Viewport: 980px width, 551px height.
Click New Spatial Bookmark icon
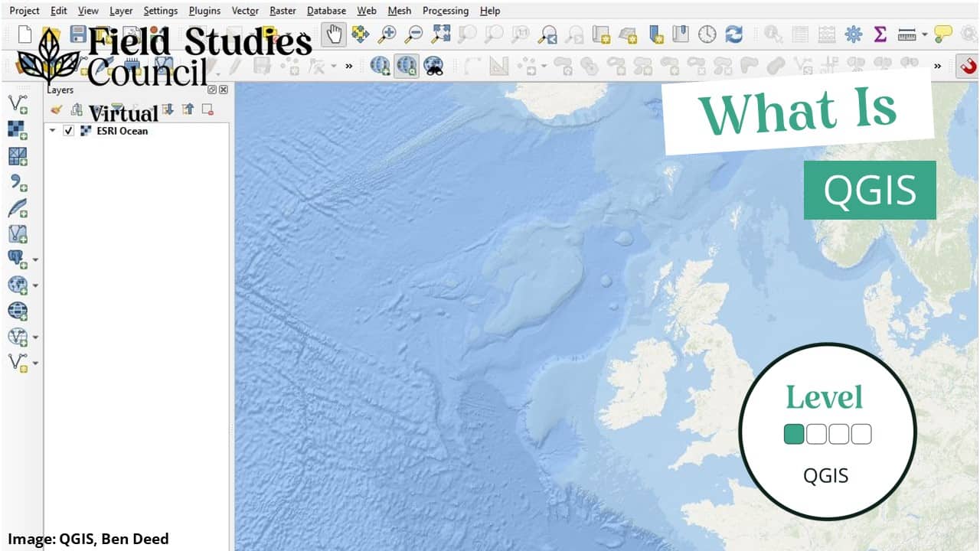click(655, 34)
